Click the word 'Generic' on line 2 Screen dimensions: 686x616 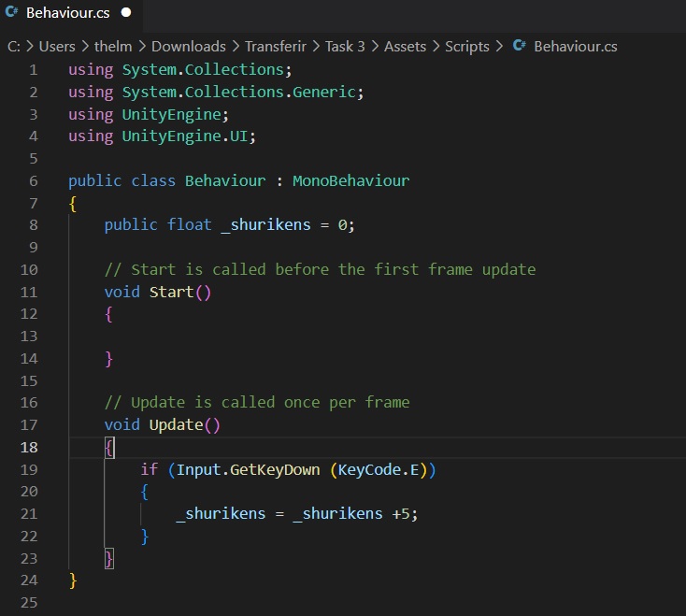pos(324,92)
